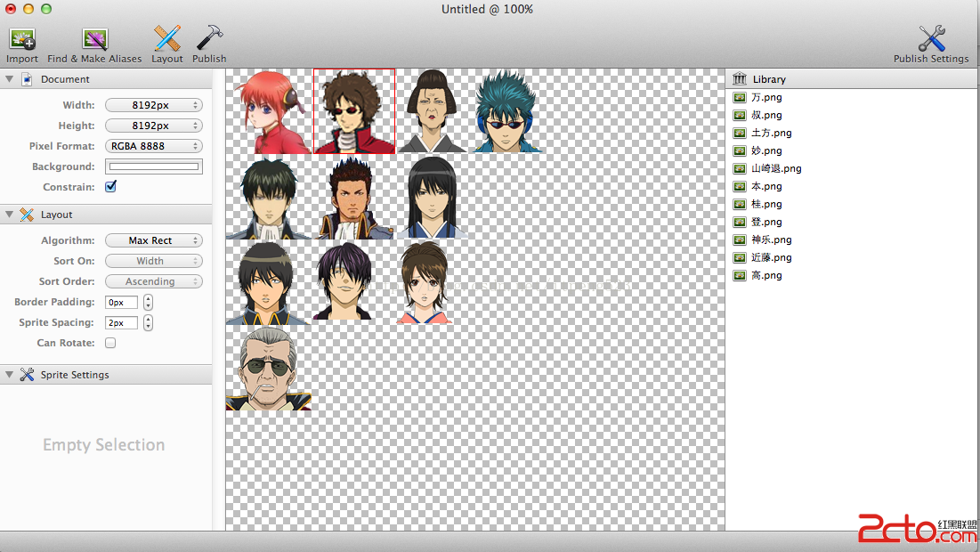The width and height of the screenshot is (980, 552).
Task: Select the 妙.png file icon
Action: click(740, 150)
